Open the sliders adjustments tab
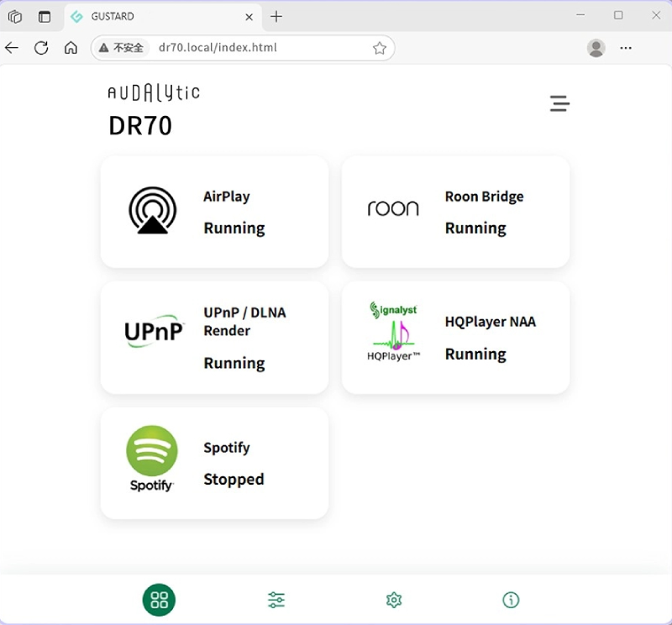Viewport: 672px width, 625px height. [x=276, y=600]
